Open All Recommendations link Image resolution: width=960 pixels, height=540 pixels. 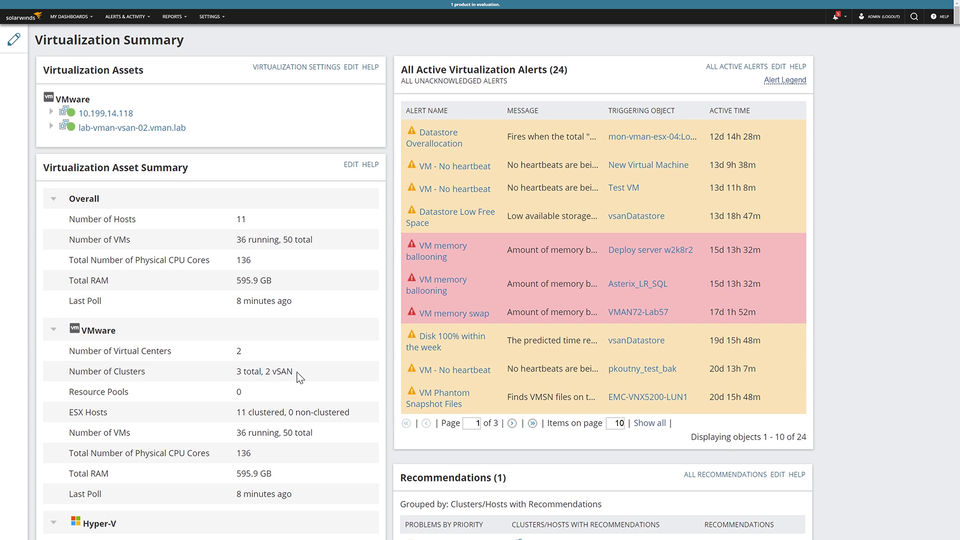pyautogui.click(x=725, y=474)
